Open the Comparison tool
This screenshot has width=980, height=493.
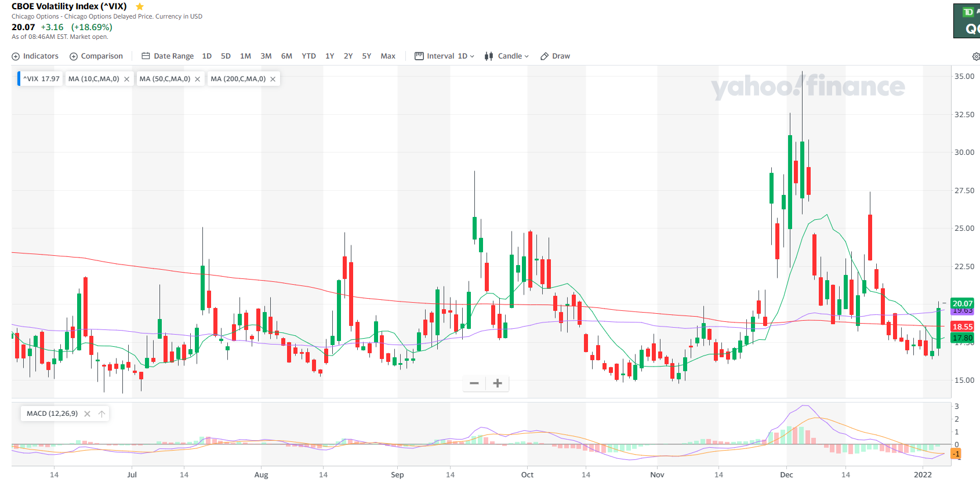[x=96, y=56]
